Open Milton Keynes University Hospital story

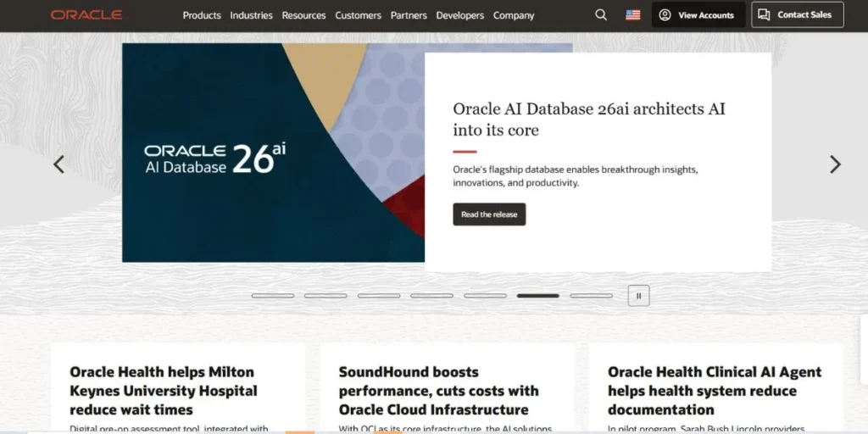click(x=164, y=391)
